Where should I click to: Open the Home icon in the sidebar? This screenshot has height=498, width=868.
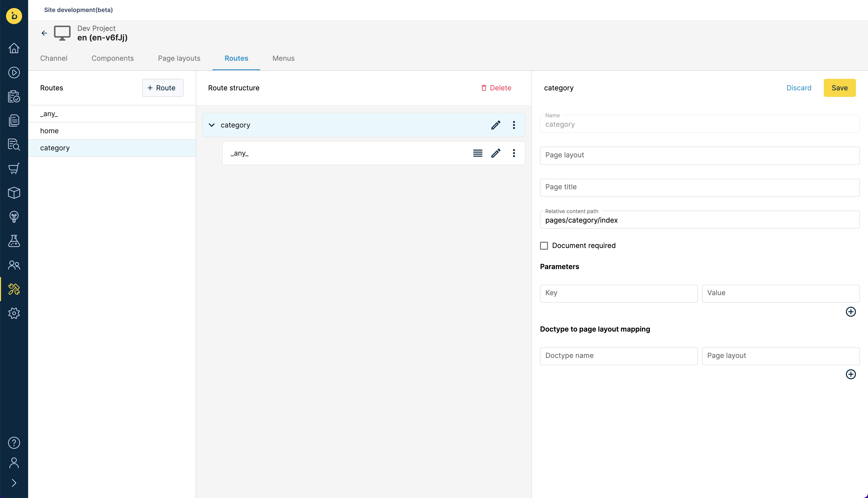point(14,48)
